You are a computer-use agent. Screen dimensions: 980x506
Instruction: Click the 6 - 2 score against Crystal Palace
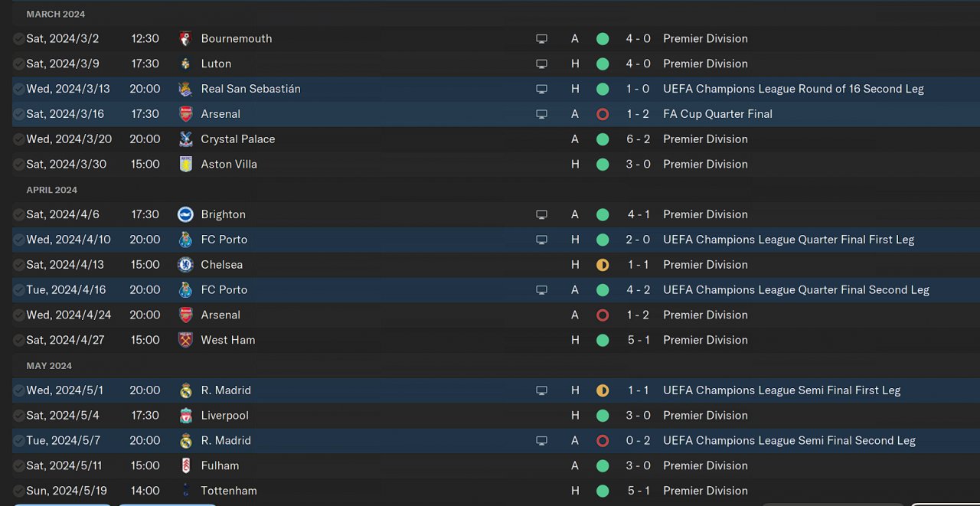pyautogui.click(x=638, y=139)
